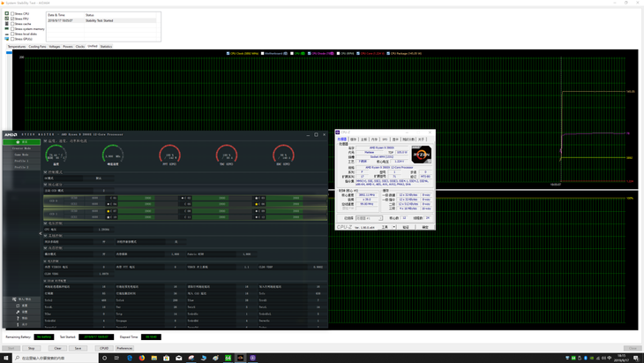Open File Explorer from the taskbar

coord(154,358)
